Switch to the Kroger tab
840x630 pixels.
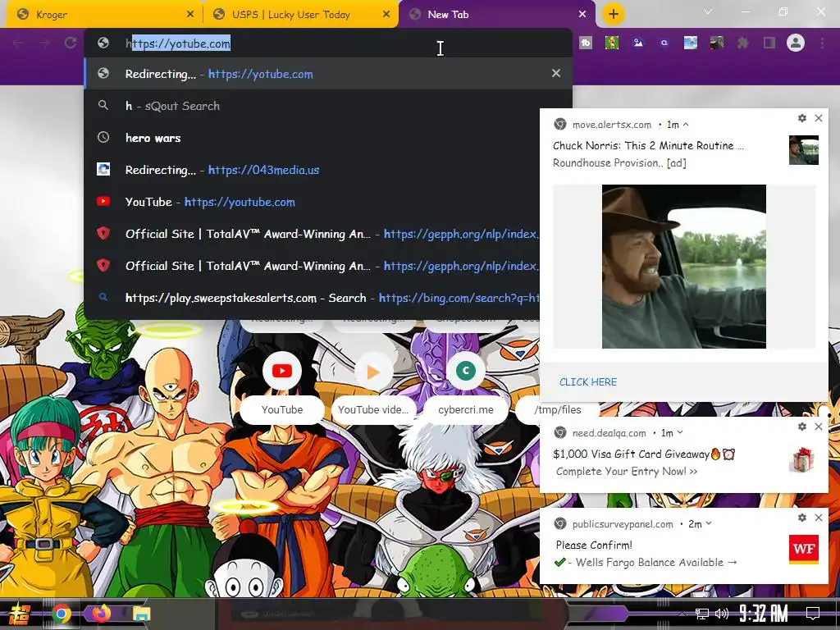(102, 15)
